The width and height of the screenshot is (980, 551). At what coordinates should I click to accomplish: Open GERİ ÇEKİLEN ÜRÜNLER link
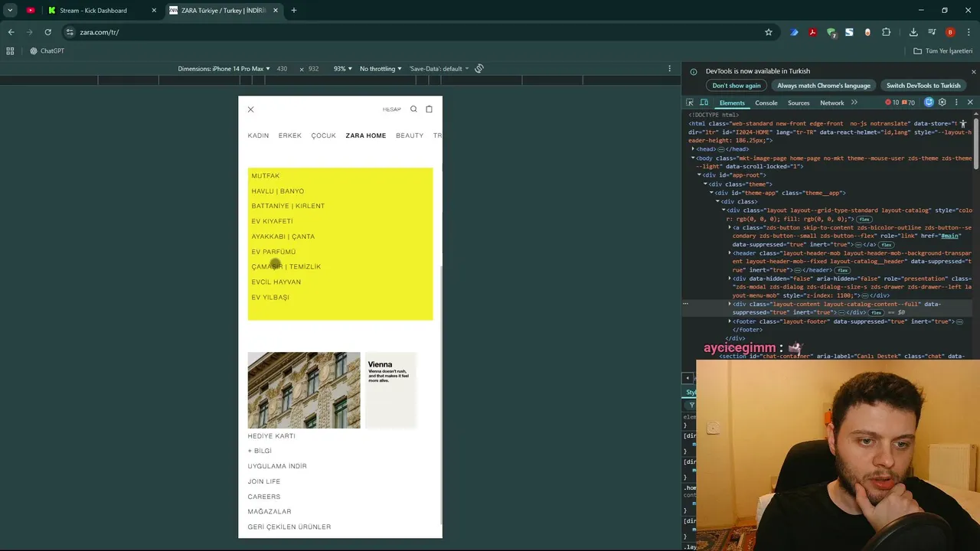pos(289,527)
